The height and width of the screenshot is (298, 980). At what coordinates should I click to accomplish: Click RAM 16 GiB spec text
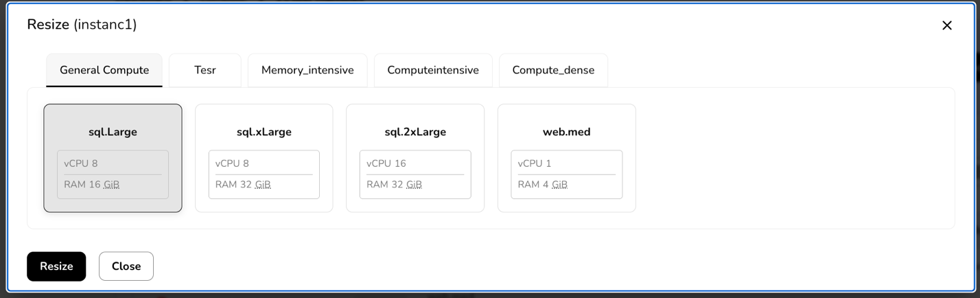92,184
